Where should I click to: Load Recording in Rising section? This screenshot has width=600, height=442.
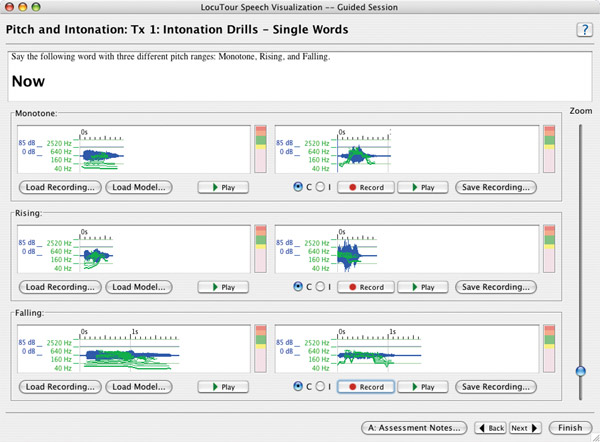point(60,287)
